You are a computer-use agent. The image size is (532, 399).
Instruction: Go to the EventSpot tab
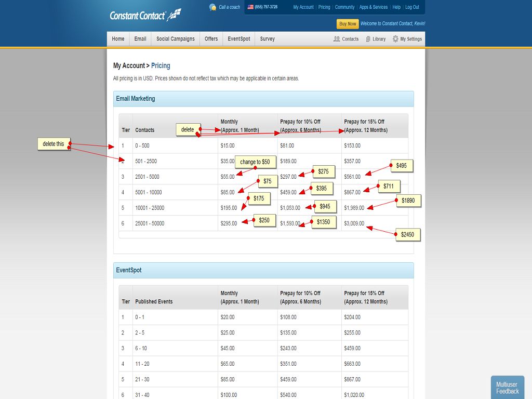pos(239,38)
